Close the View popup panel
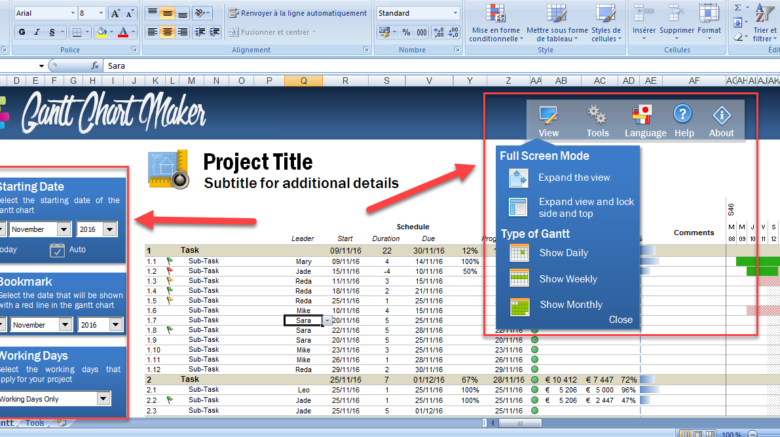This screenshot has width=780, height=437. 620,320
